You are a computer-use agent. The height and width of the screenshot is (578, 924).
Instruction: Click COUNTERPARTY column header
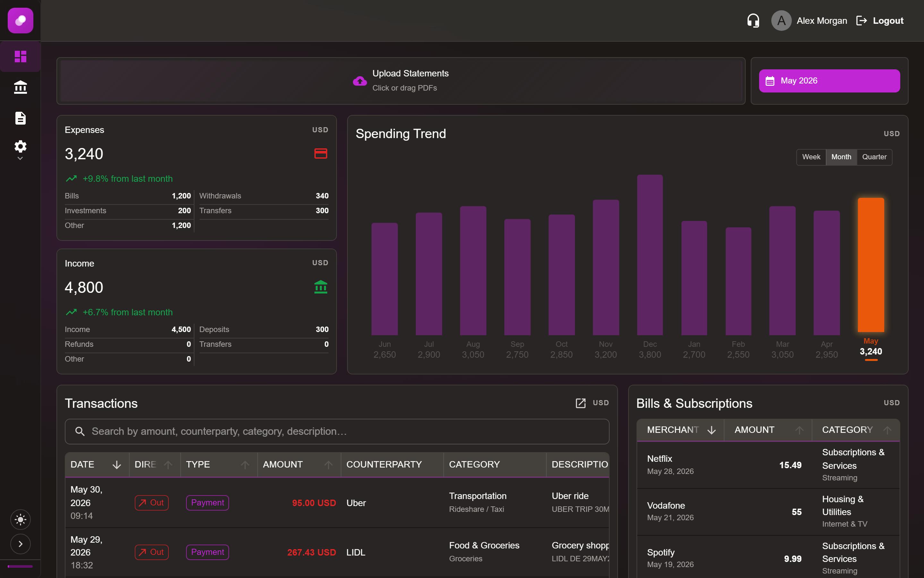392,464
